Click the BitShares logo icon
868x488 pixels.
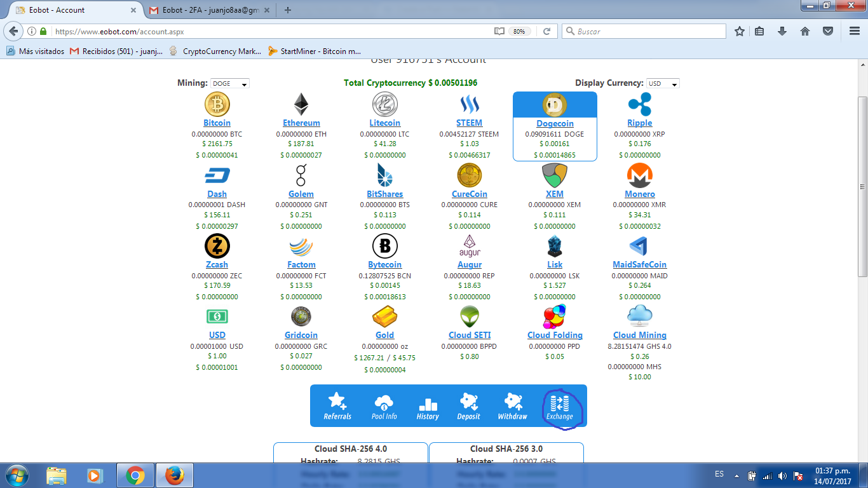(x=384, y=175)
